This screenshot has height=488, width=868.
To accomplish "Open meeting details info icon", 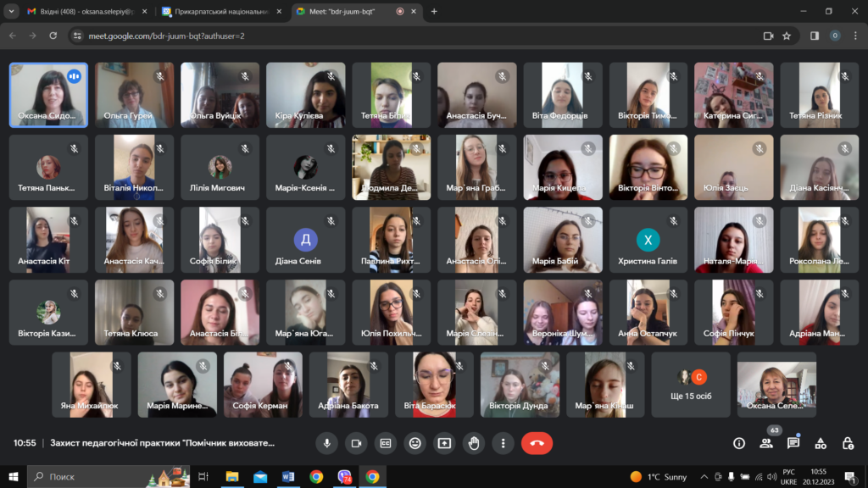I will tap(739, 443).
